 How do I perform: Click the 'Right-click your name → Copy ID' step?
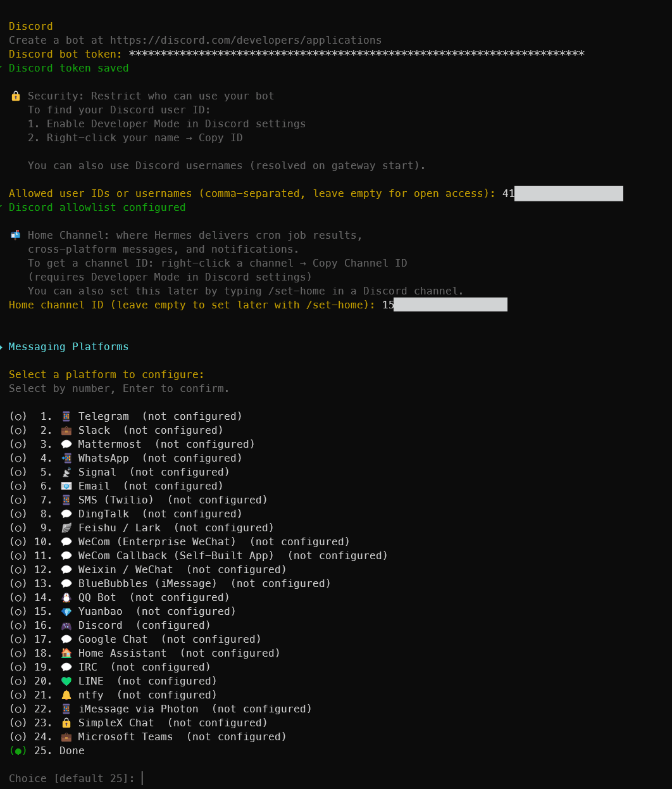tap(135, 138)
